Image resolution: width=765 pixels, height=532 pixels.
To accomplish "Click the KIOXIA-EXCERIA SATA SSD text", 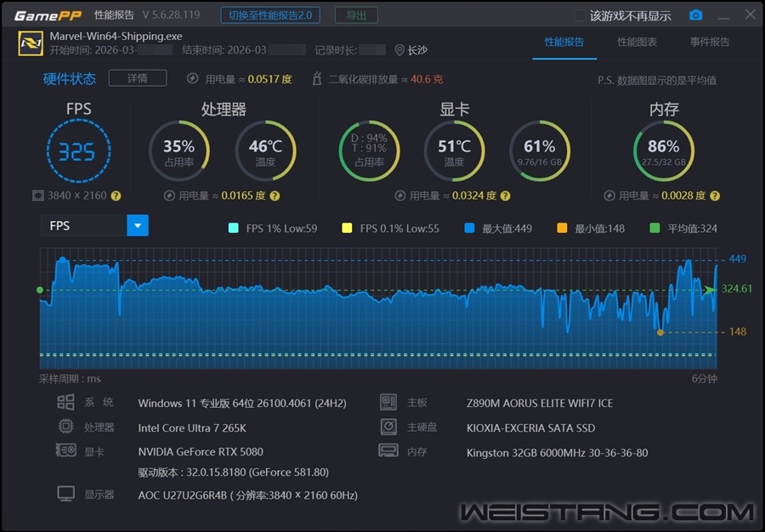I will coord(530,428).
